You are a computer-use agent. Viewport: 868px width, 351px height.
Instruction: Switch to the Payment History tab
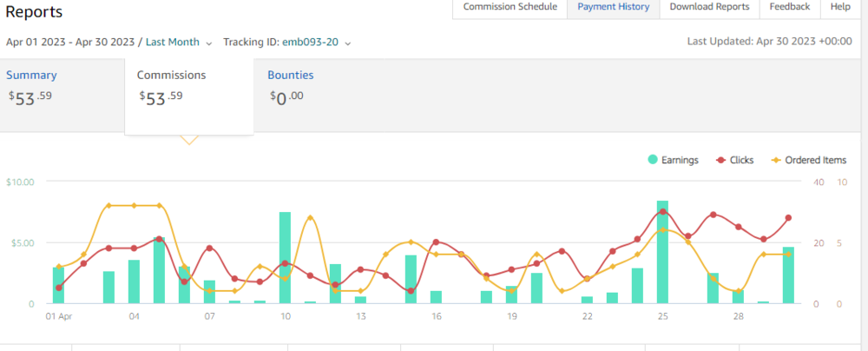[x=613, y=7]
